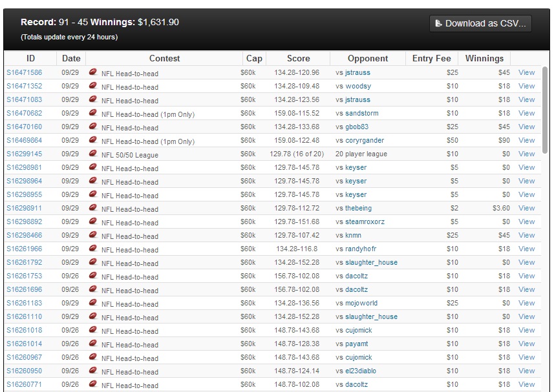View the randyhofr contest entry

(x=526, y=249)
